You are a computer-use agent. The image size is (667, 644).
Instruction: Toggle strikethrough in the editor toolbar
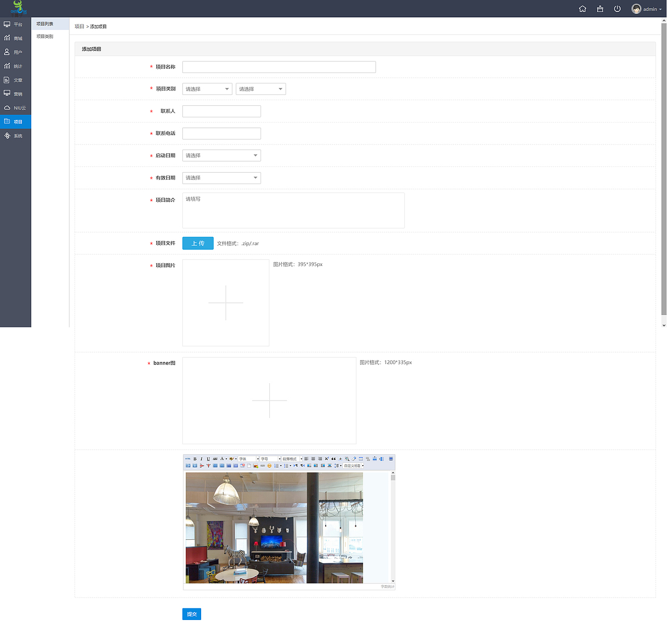tap(215, 459)
